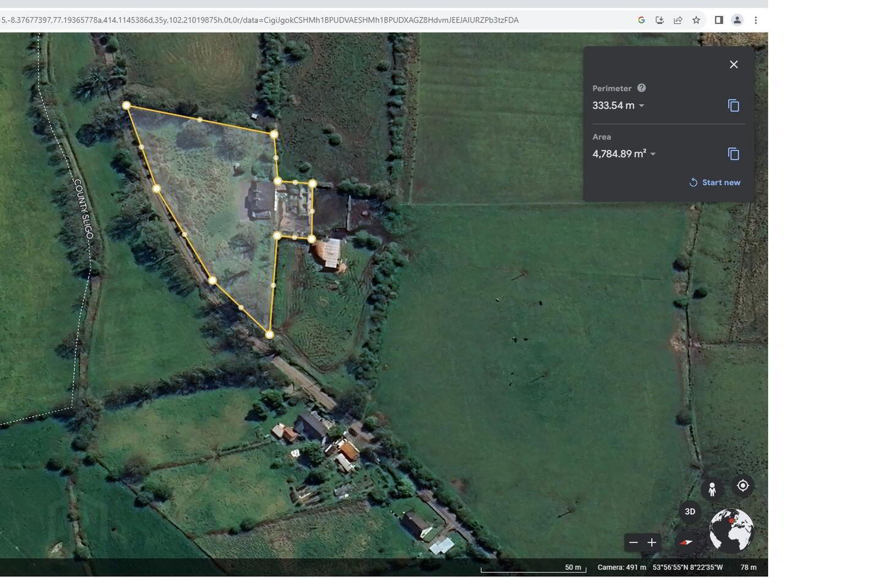Bookmark this page with the star
The height and width of the screenshot is (588, 882).
click(696, 20)
